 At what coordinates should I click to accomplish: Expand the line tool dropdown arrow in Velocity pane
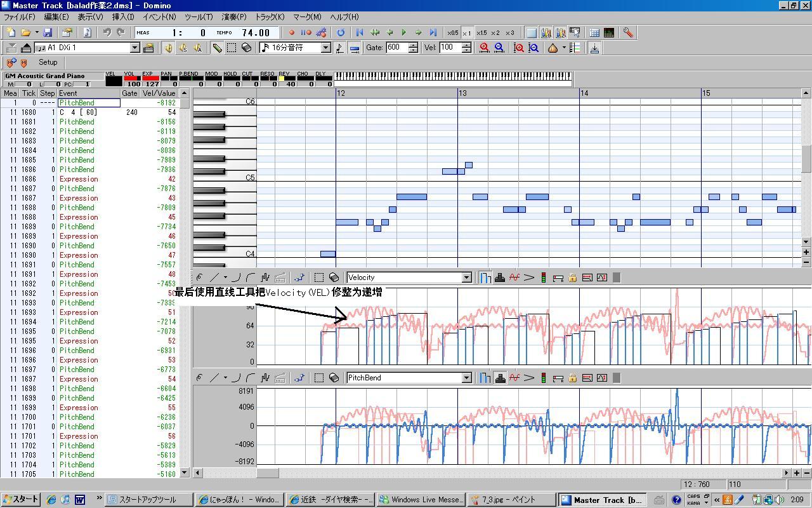coord(225,277)
